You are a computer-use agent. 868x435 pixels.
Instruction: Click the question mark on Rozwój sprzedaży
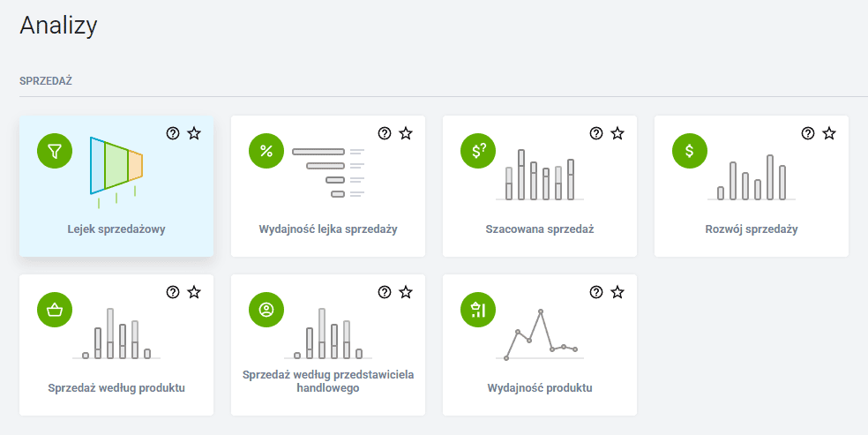[x=808, y=133]
